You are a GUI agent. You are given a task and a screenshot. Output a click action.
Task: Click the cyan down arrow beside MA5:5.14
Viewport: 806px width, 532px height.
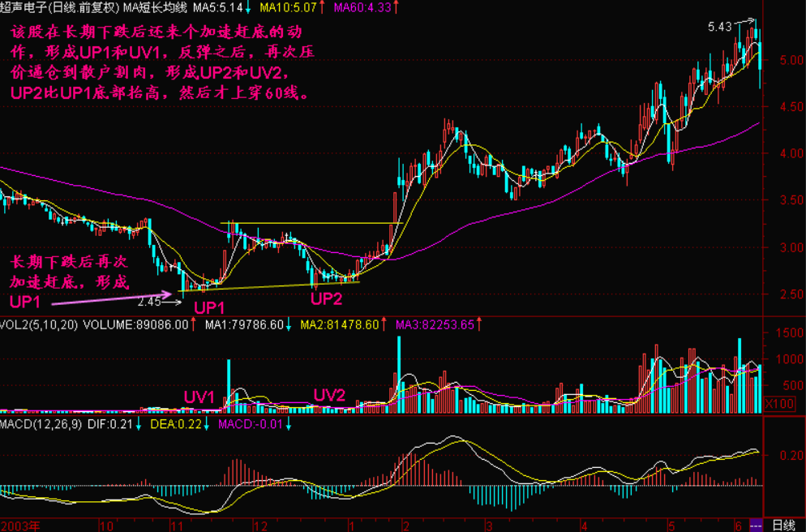coord(249,7)
